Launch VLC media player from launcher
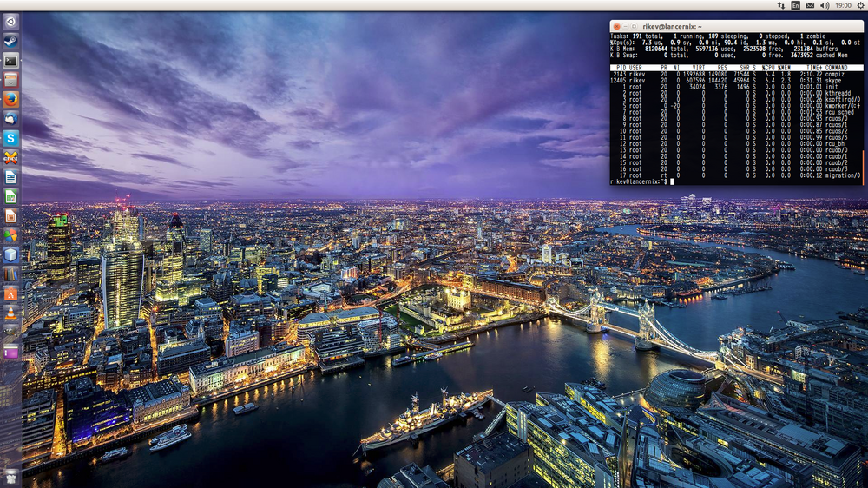 10,313
